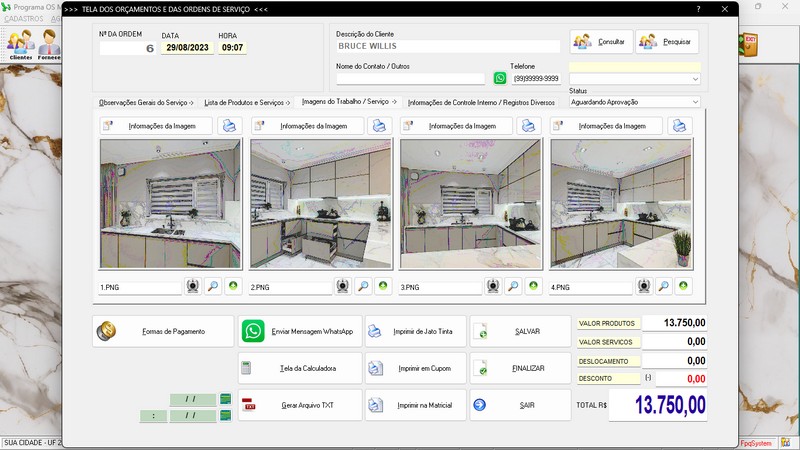Click green round icon beside 3.PNG
The width and height of the screenshot is (800, 450).
point(533,286)
